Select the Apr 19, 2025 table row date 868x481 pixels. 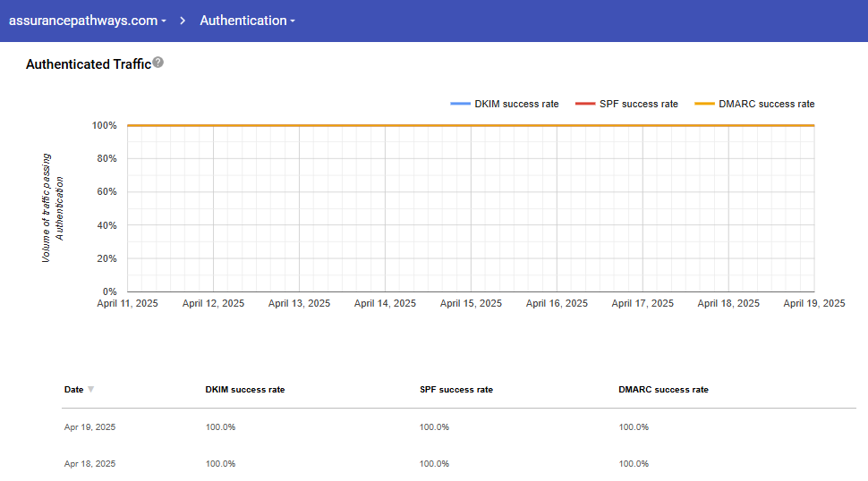coord(89,427)
